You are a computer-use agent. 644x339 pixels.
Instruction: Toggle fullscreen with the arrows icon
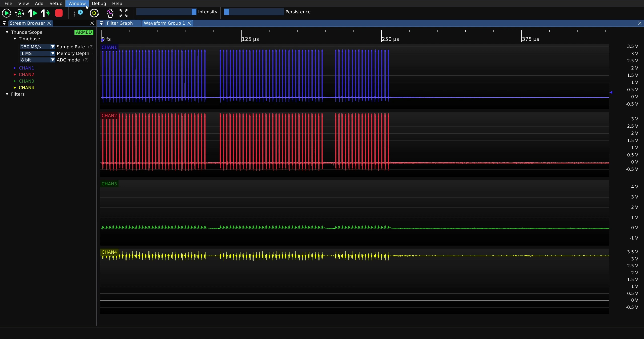(x=124, y=13)
